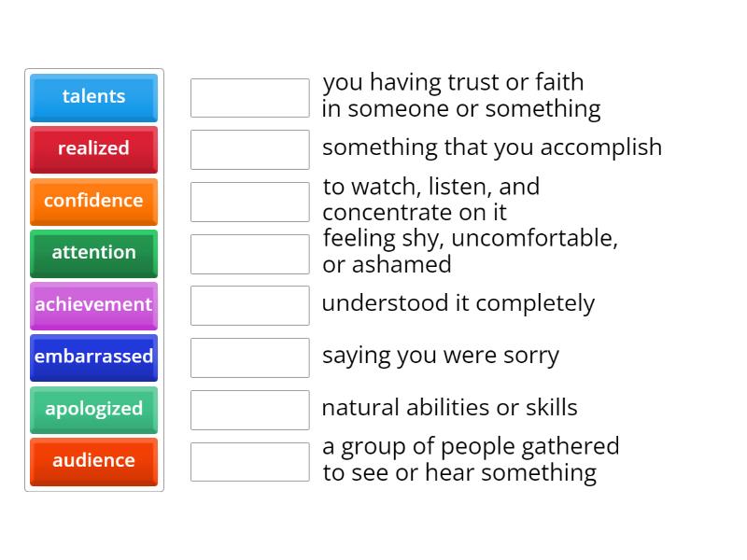This screenshot has height=560, width=747.
Task: Click the topmost blank answer box
Action: pos(249,96)
